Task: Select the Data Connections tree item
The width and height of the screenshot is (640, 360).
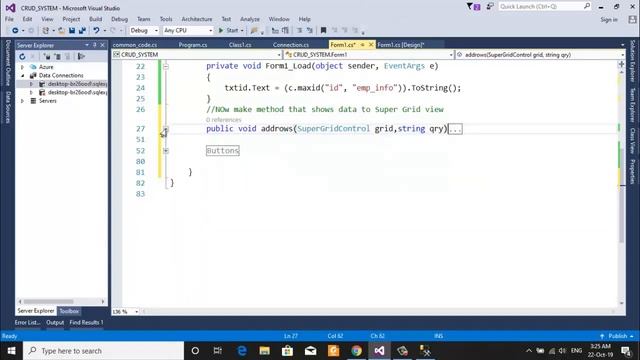Action: [x=61, y=76]
